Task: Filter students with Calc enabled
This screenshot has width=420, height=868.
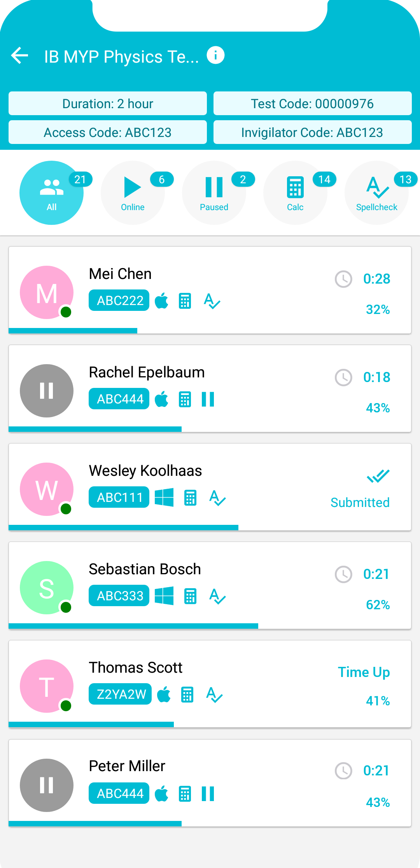Action: click(x=296, y=193)
